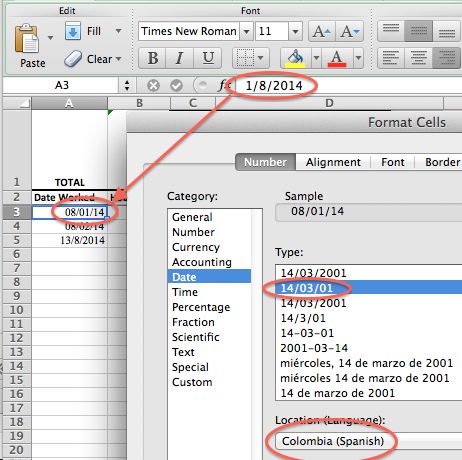Align text to bottom icon
This screenshot has width=462, height=460.
click(x=447, y=31)
